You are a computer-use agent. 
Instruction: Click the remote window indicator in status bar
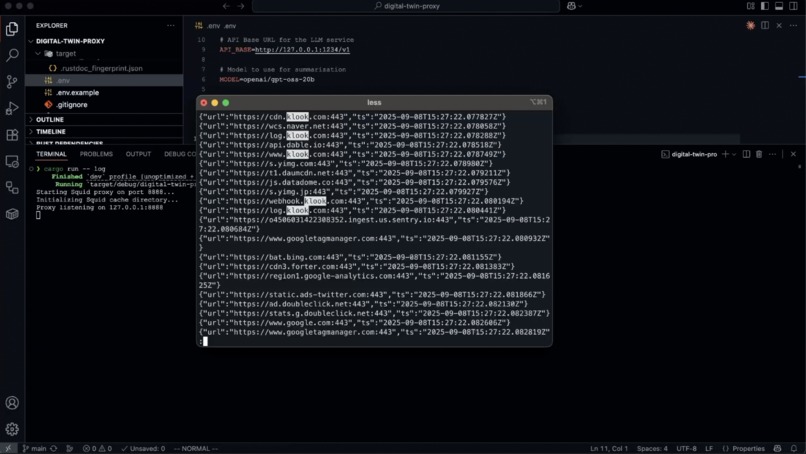pos(8,448)
